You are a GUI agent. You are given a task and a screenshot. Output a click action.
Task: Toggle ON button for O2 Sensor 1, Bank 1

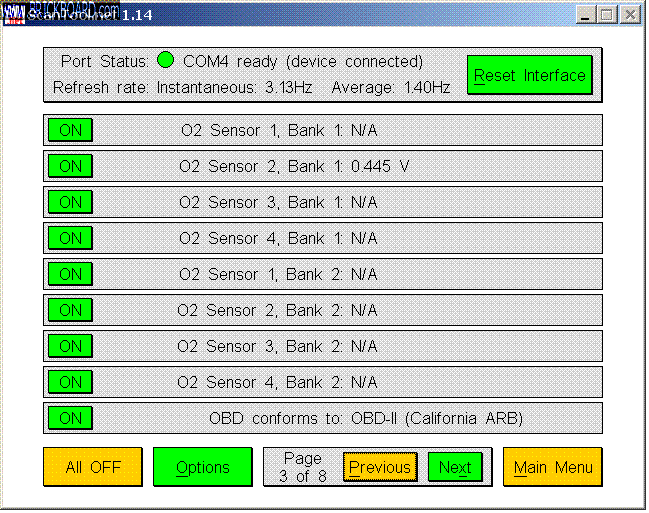(x=70, y=130)
